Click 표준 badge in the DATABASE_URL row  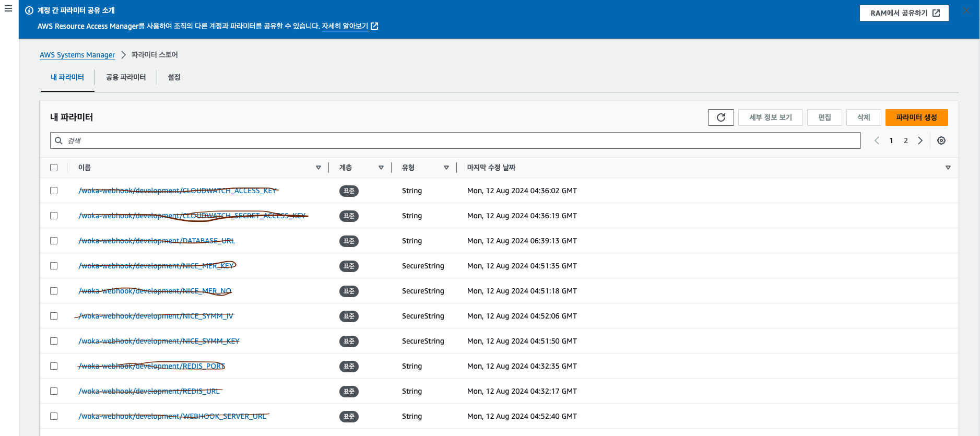click(x=349, y=241)
